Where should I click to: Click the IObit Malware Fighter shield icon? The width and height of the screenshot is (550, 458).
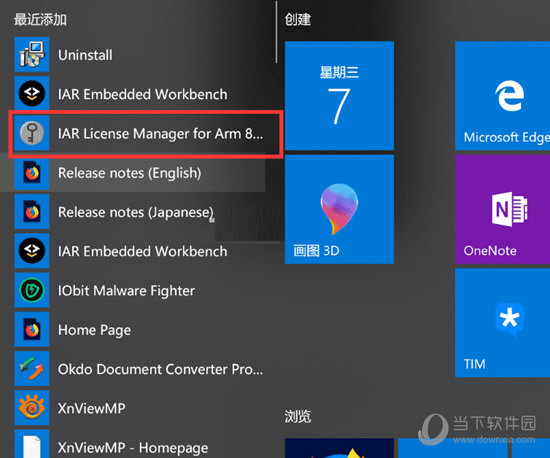click(x=32, y=290)
